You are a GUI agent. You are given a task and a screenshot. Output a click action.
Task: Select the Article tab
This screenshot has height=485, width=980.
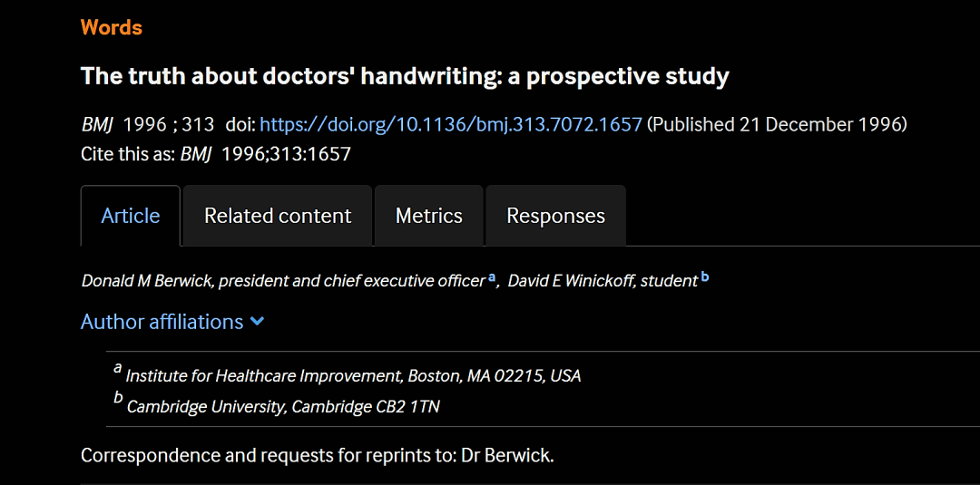pyautogui.click(x=131, y=216)
